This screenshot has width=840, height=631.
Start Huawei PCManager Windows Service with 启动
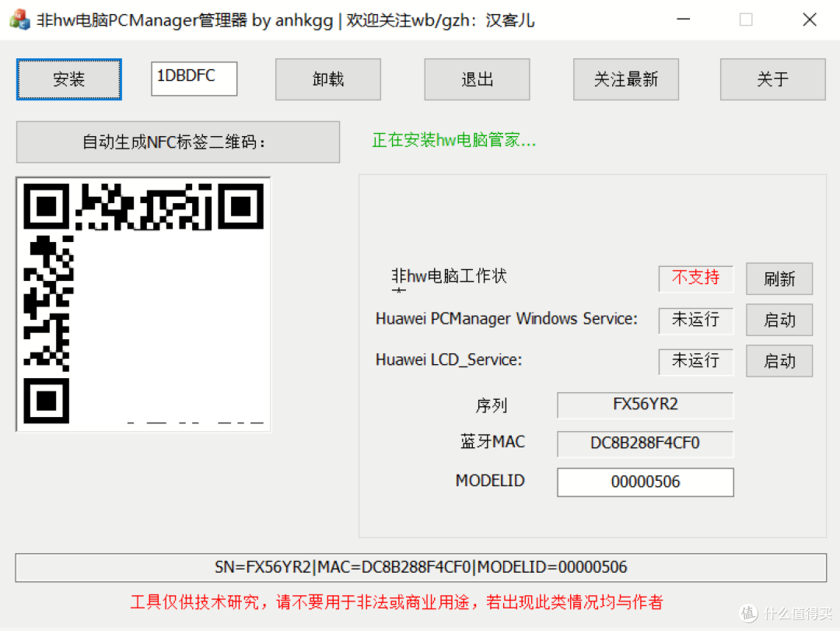tap(779, 320)
